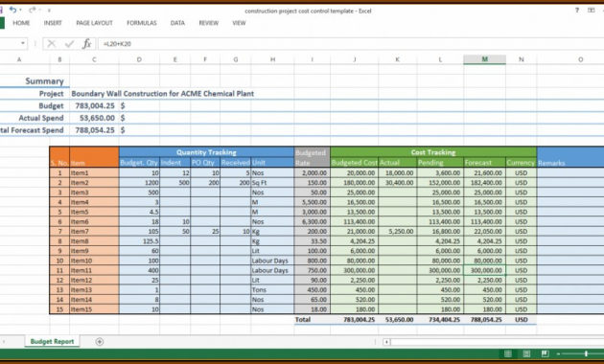Click the formula bar showing =L20+K20
Screen dimensions: 604x364
pyautogui.click(x=351, y=44)
